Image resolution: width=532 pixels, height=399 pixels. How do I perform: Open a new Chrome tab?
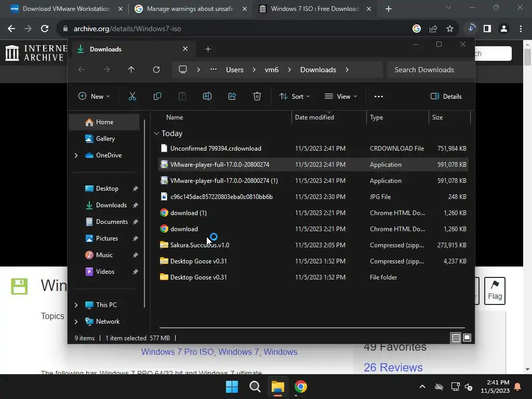tap(389, 9)
